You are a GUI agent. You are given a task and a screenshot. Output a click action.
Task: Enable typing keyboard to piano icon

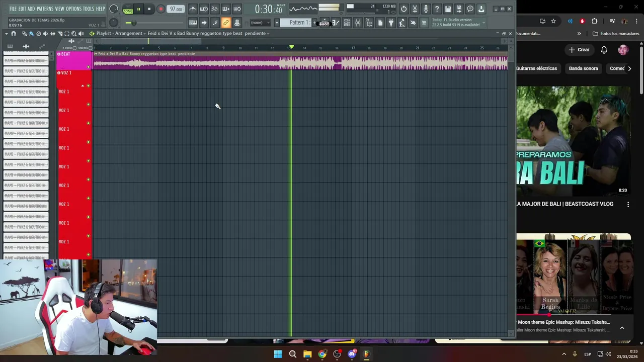[x=193, y=23]
